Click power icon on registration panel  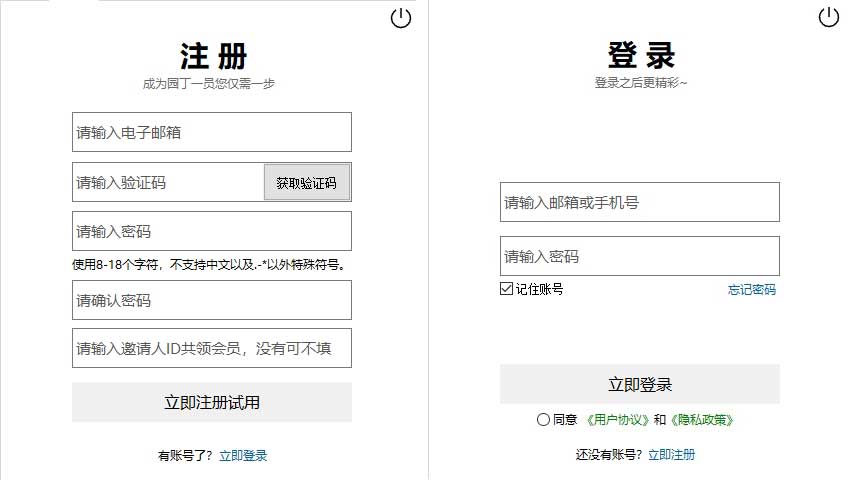tap(401, 18)
